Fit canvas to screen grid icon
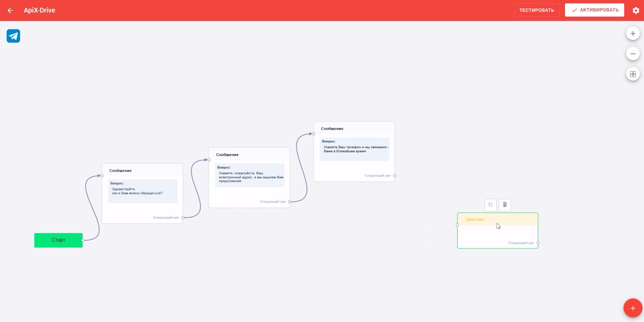The height and width of the screenshot is (322, 644). coord(633,74)
